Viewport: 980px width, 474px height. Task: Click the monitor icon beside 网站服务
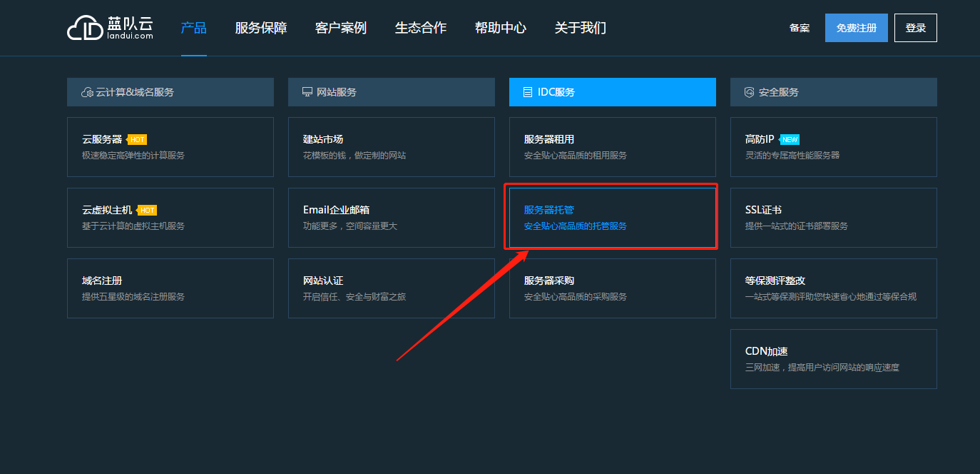click(307, 92)
